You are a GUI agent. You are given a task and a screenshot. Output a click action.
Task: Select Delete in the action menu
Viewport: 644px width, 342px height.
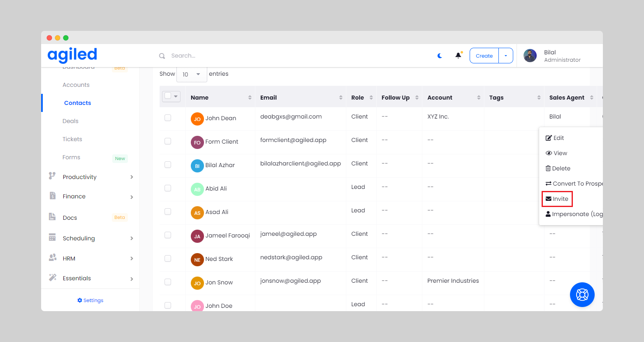(x=558, y=168)
